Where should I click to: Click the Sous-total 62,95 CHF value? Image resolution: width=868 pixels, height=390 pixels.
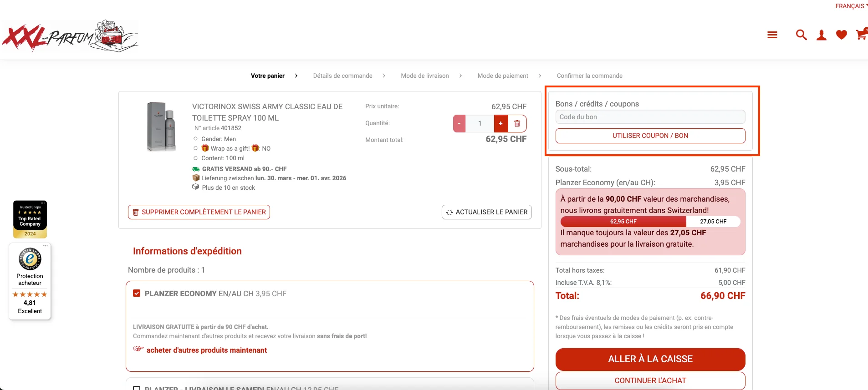[728, 169]
